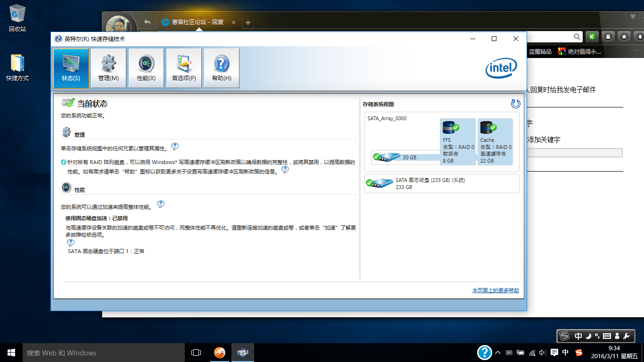Image resolution: width=644 pixels, height=362 pixels.
Task: Select the SATA 233 GB system SSD
Action: tap(441, 183)
